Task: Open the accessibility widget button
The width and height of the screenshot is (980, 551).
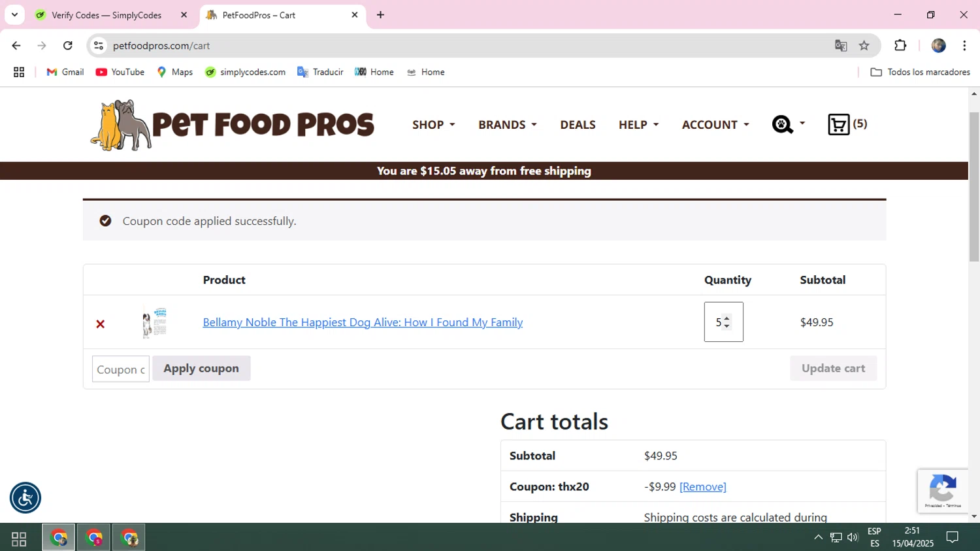Action: 25,498
